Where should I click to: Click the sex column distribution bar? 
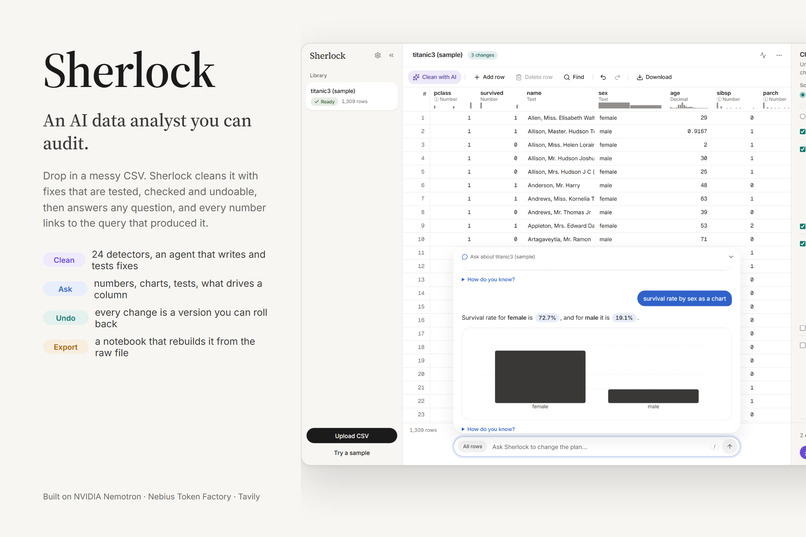(630, 105)
